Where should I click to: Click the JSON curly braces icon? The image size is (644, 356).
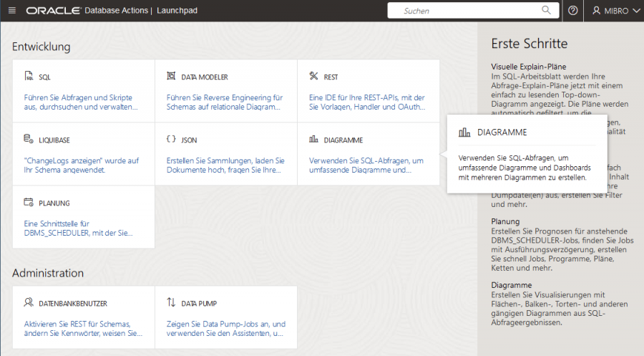(x=171, y=139)
